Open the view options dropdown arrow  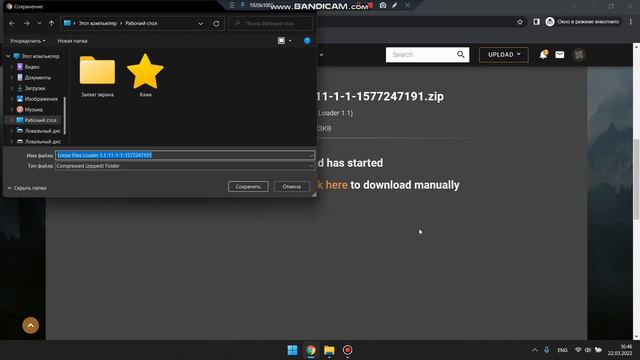click(x=290, y=41)
